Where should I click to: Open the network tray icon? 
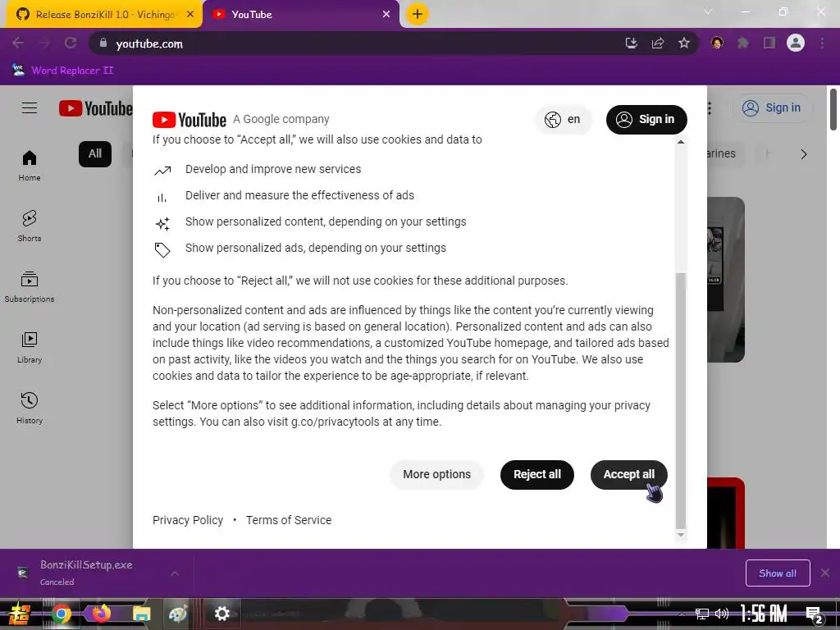(x=701, y=614)
